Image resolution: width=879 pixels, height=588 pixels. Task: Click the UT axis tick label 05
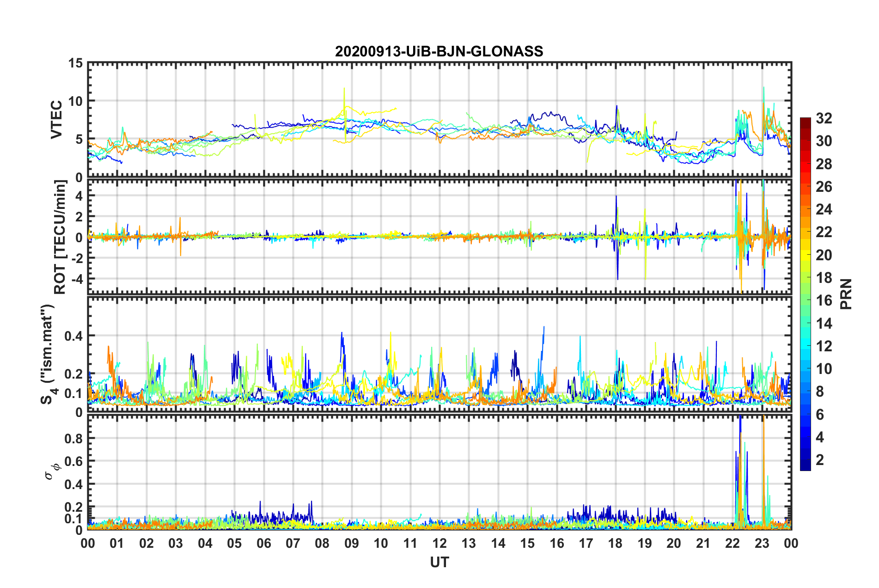pos(234,543)
